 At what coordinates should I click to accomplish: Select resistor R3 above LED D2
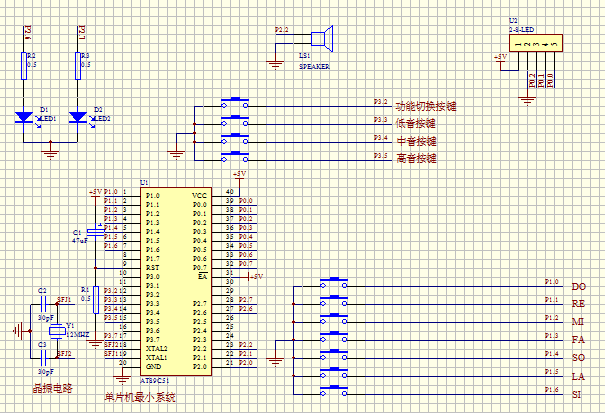(78, 66)
